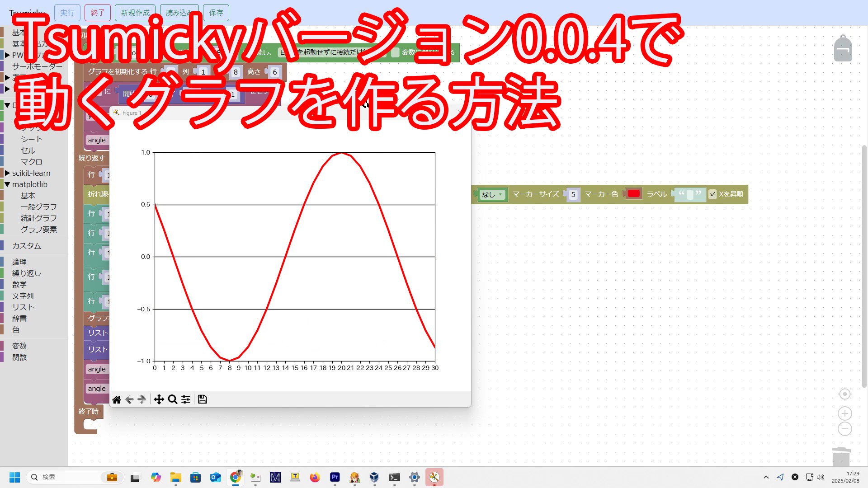This screenshot has height=488, width=868.
Task: Select the マクロ category
Action: [32, 162]
